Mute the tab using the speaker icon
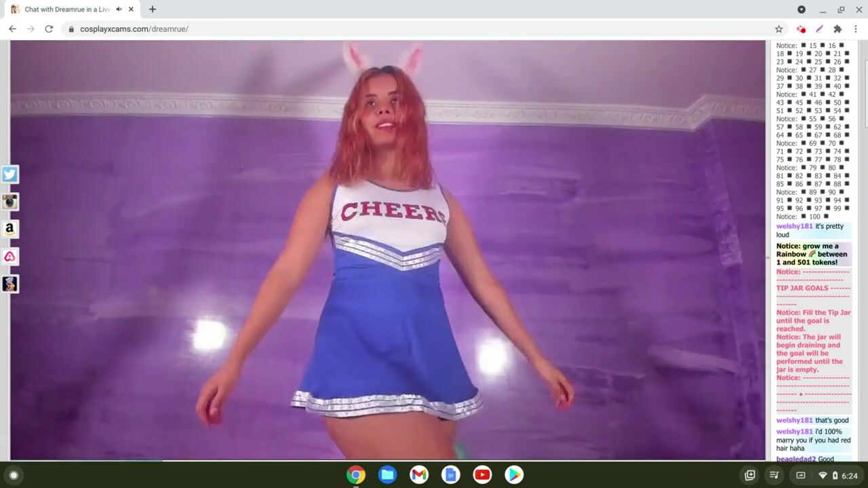Image resolution: width=868 pixels, height=488 pixels. tap(119, 10)
